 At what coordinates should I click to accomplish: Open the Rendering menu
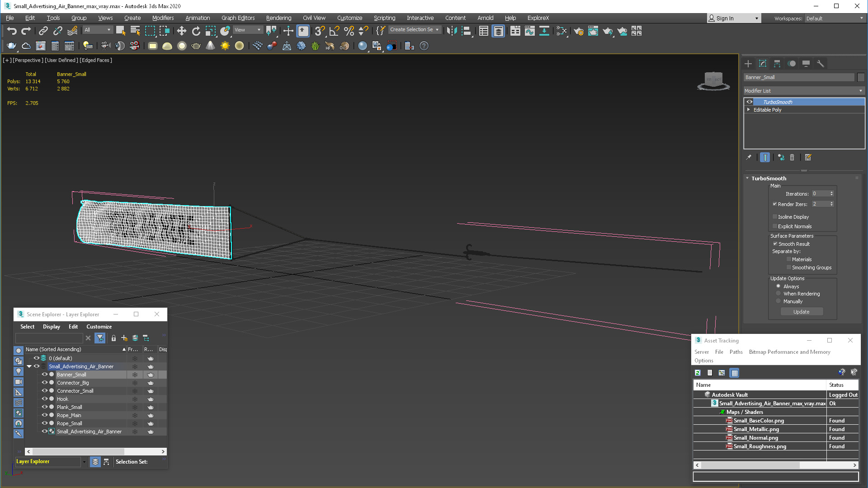278,18
